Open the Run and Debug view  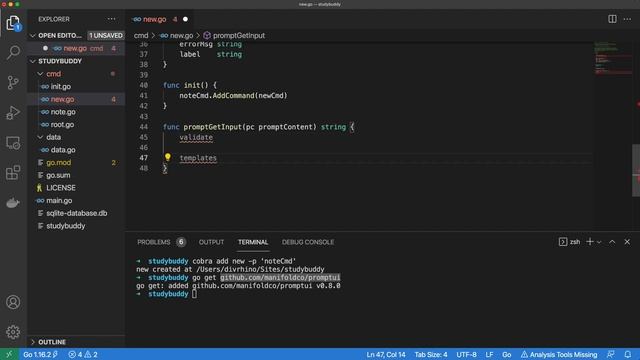coord(13,113)
